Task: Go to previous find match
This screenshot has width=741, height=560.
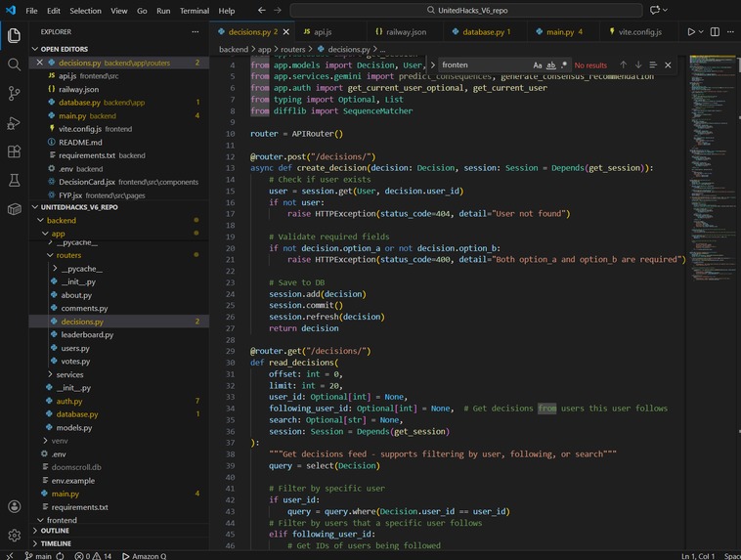Action: coord(624,65)
